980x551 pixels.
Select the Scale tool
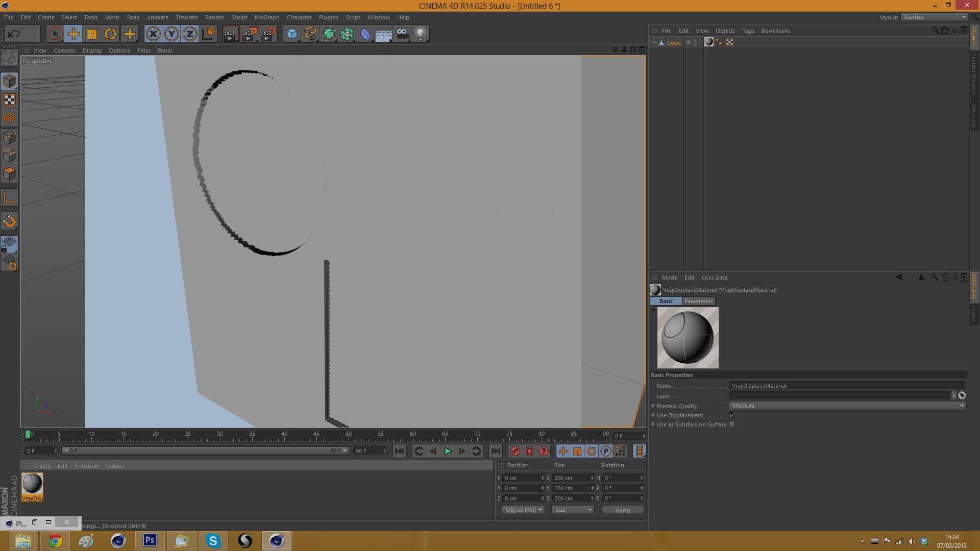click(92, 34)
